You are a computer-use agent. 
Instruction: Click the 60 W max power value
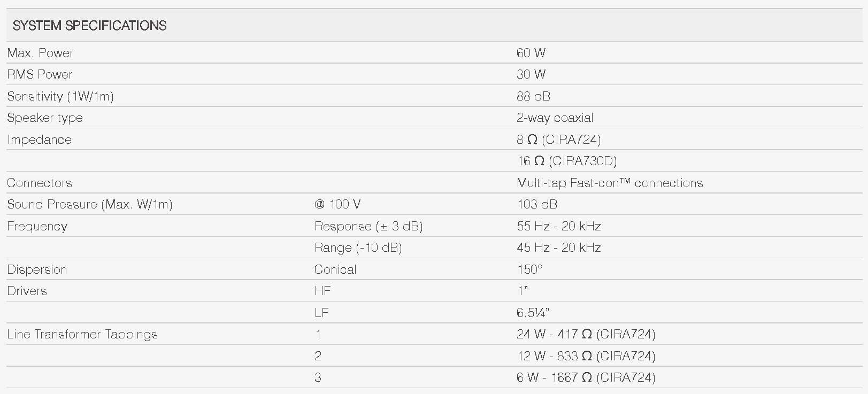point(531,53)
